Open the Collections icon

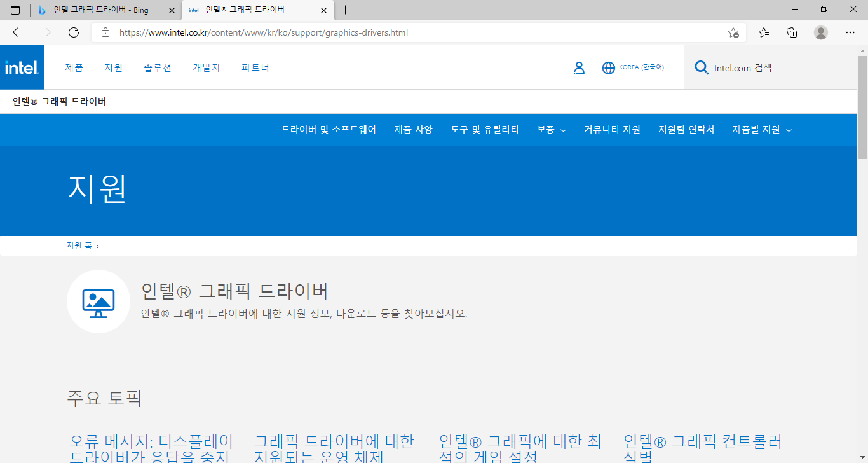[792, 32]
